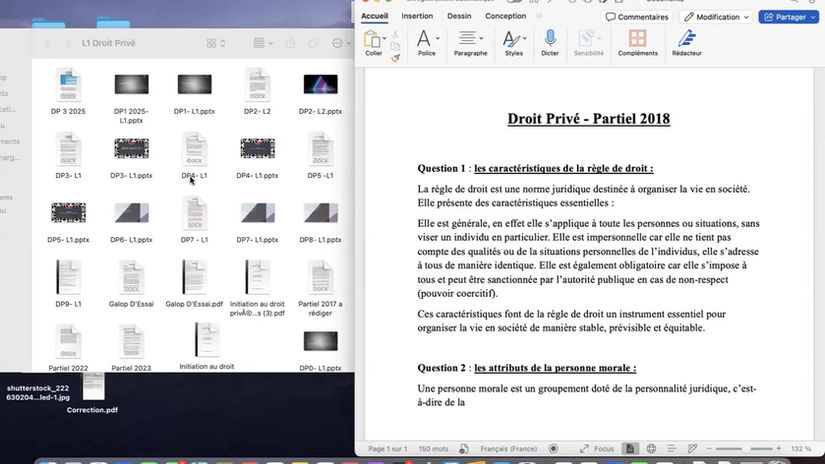Click the macro record icon in status bar

(553, 449)
